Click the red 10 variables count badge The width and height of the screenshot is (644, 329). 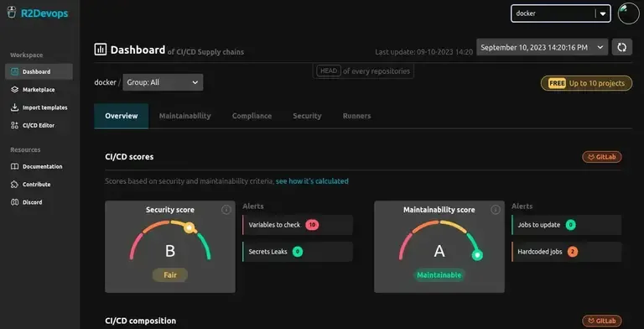click(312, 225)
